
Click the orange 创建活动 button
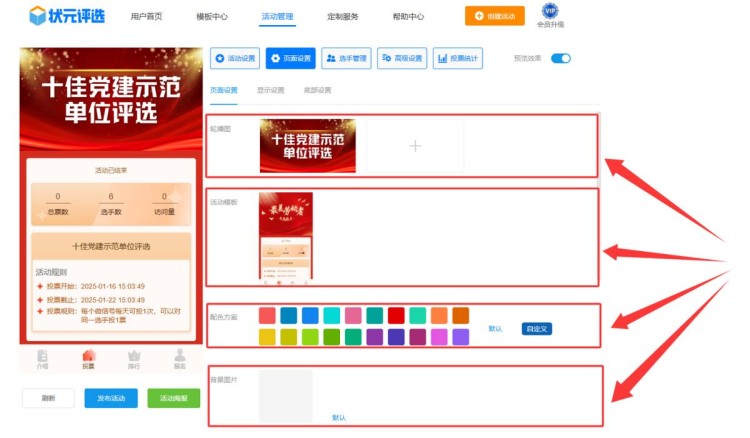(494, 16)
